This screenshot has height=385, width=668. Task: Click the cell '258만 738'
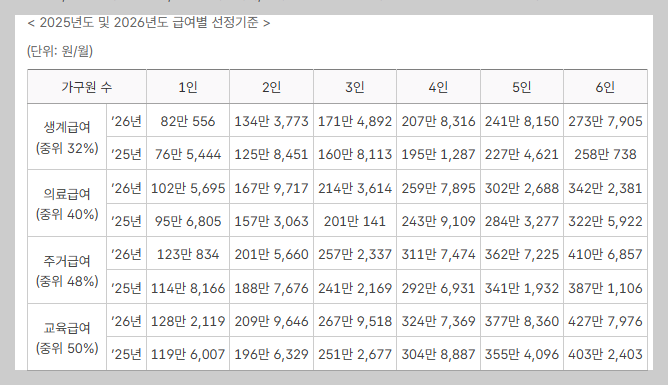coord(605,154)
